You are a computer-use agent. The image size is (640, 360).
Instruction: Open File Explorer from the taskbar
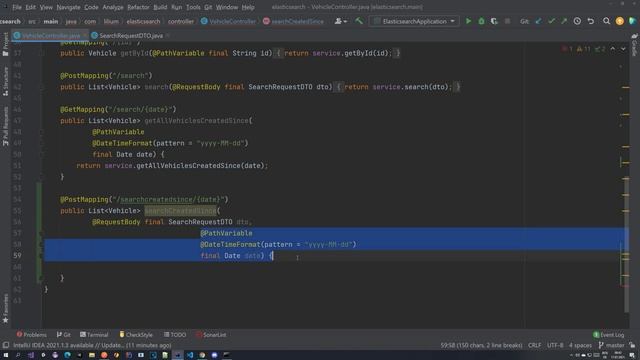[x=92, y=355]
